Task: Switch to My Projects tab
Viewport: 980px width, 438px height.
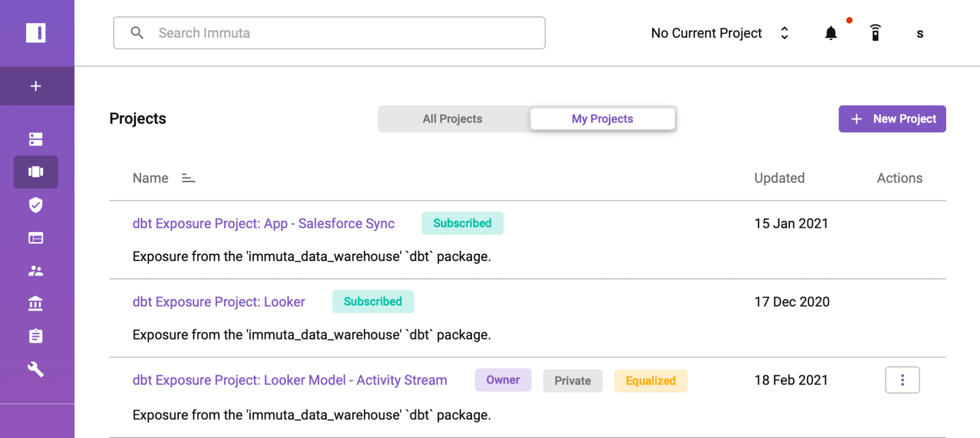Action: click(x=603, y=119)
